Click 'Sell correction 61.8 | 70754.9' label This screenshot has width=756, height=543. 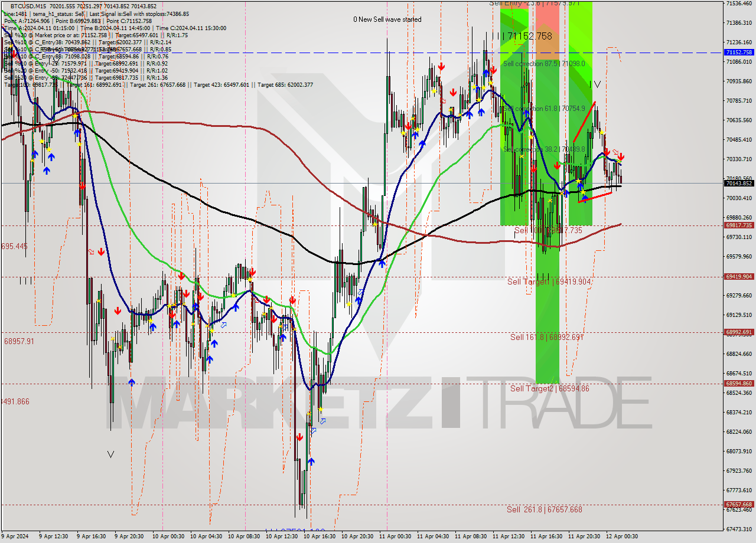click(544, 109)
